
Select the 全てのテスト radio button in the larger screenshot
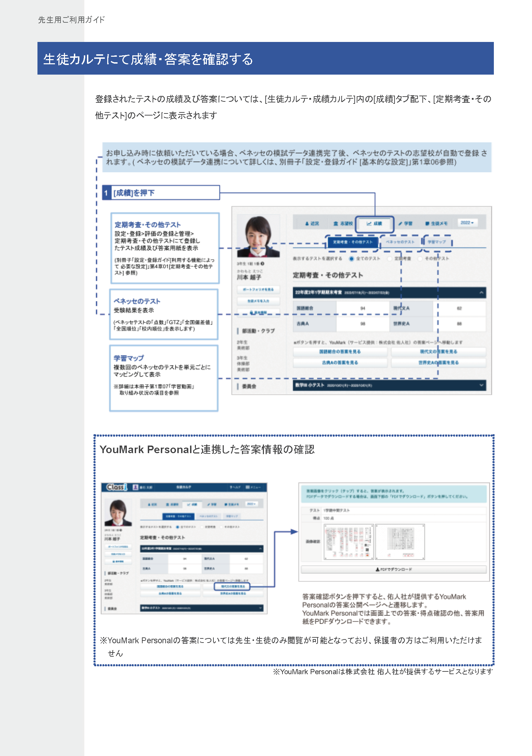351,259
